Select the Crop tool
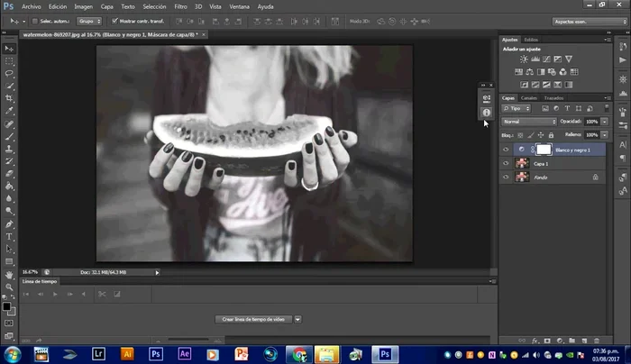 pyautogui.click(x=9, y=98)
